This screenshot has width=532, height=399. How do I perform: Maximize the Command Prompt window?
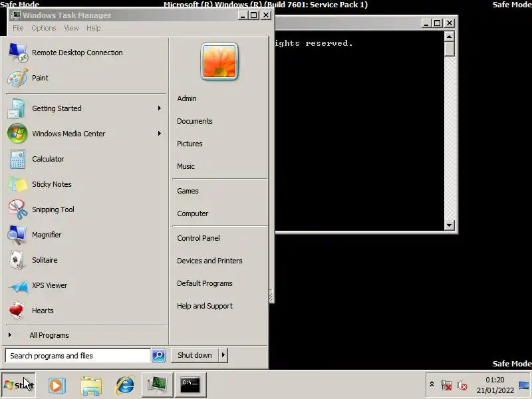438,23
